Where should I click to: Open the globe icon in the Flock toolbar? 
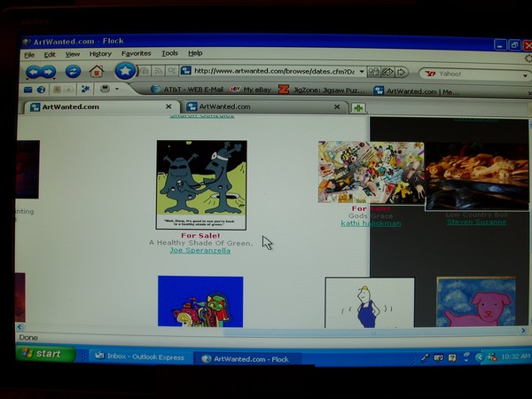point(41,90)
